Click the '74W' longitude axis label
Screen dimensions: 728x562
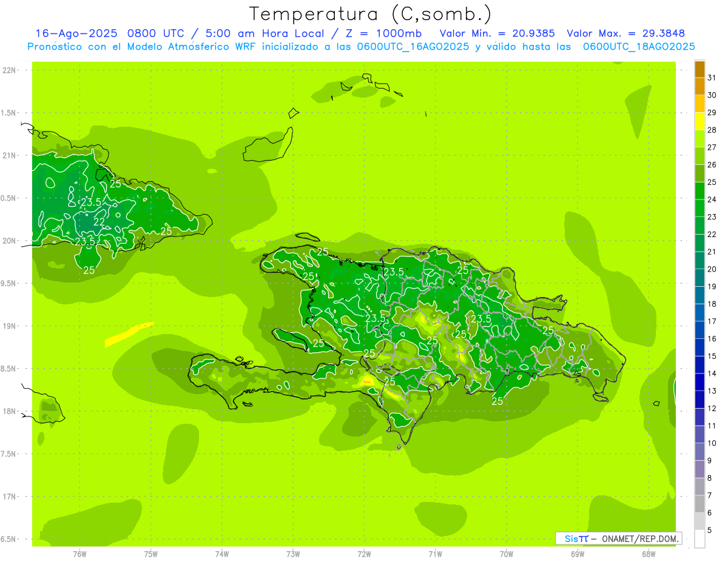tap(222, 554)
